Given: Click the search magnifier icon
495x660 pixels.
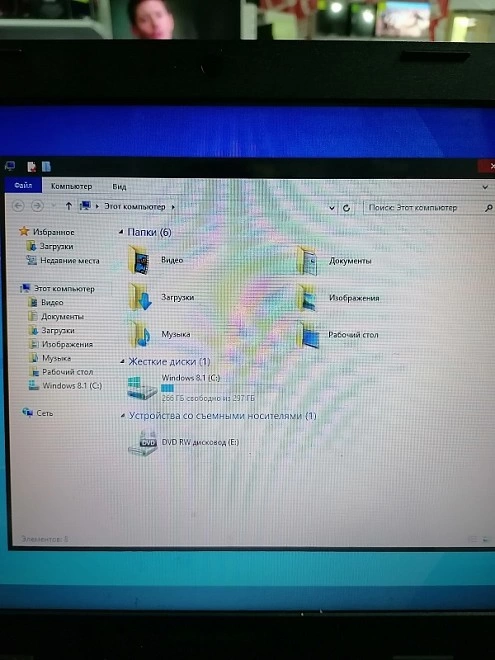Looking at the screenshot, I should pos(488,208).
